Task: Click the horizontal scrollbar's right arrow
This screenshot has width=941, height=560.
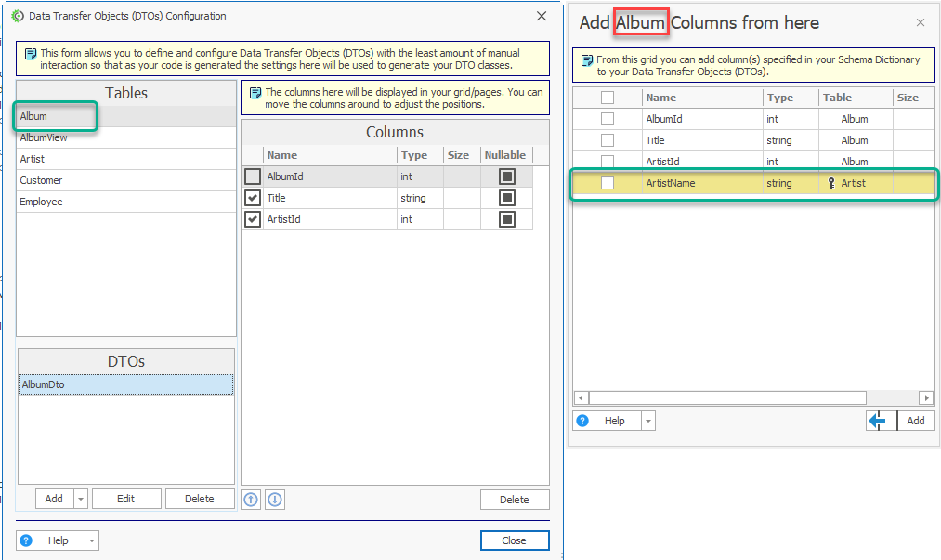Action: [x=926, y=397]
